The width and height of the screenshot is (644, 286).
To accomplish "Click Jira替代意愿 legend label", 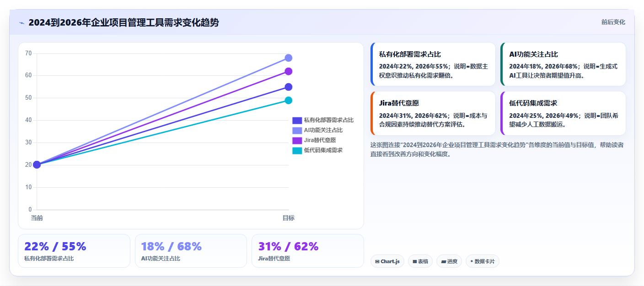I will [320, 140].
